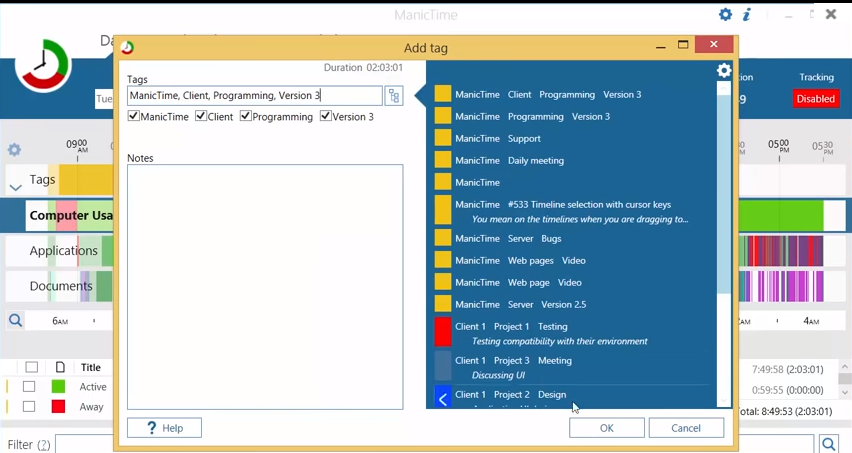Toggle the header checkbox next to Title
The height and width of the screenshot is (453, 852).
[x=32, y=367]
